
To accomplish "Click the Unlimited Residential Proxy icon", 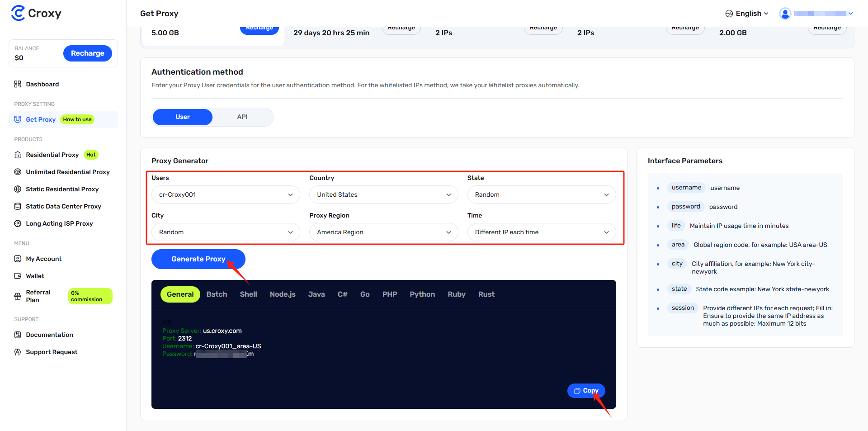I will click(18, 172).
